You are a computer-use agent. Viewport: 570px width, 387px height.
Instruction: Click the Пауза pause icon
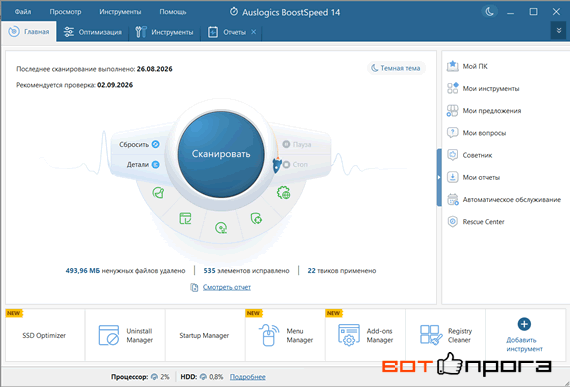tap(286, 144)
